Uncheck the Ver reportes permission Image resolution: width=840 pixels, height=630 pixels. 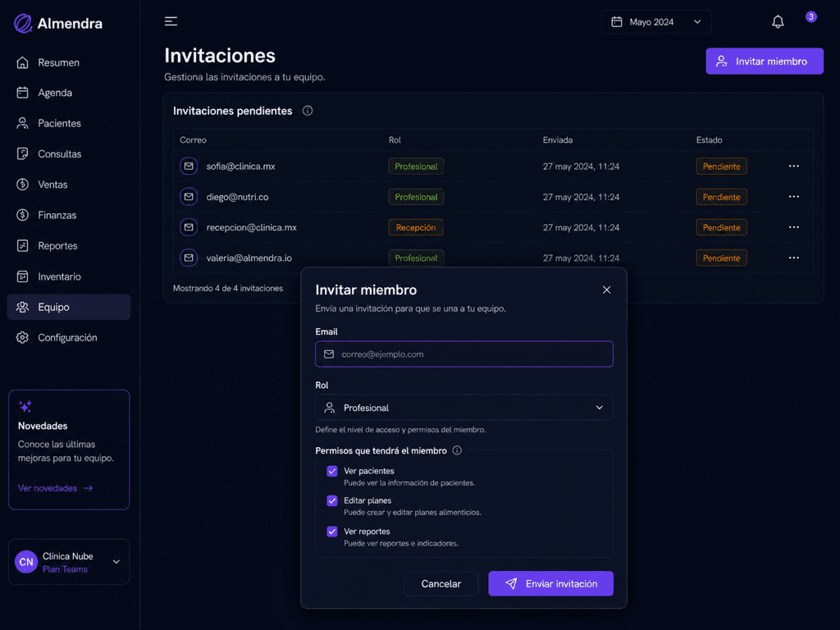click(x=332, y=532)
